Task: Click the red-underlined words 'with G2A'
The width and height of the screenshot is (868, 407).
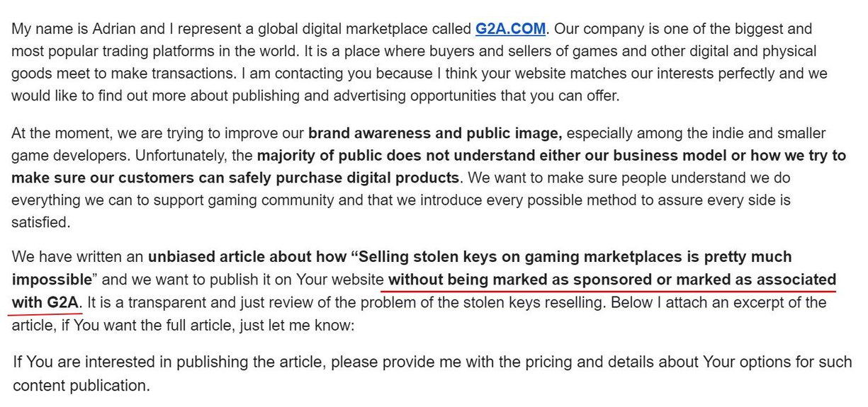Action: pos(45,303)
